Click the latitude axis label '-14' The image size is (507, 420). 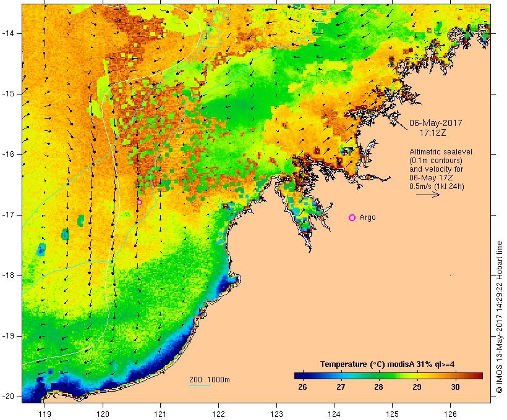[x=8, y=33]
